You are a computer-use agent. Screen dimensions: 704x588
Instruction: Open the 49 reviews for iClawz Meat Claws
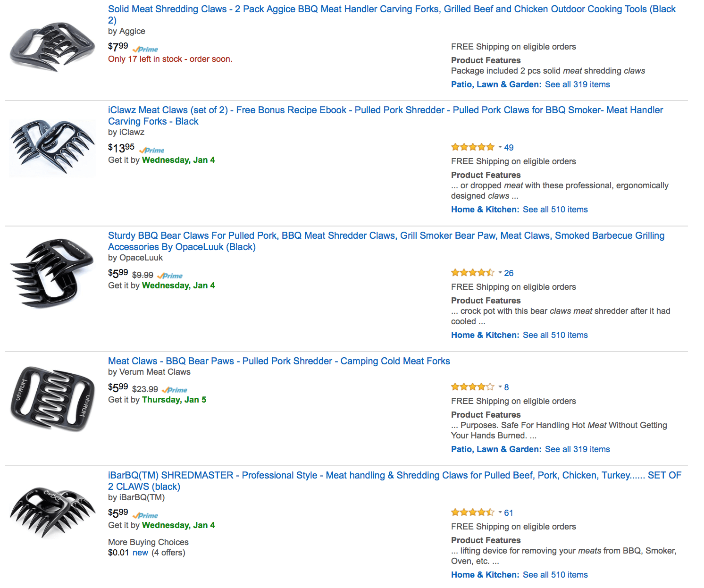pyautogui.click(x=508, y=147)
